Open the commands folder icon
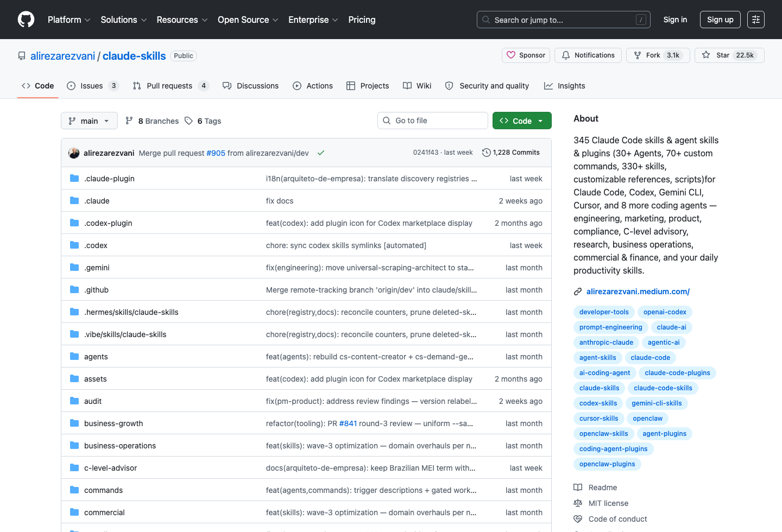 pyautogui.click(x=74, y=490)
